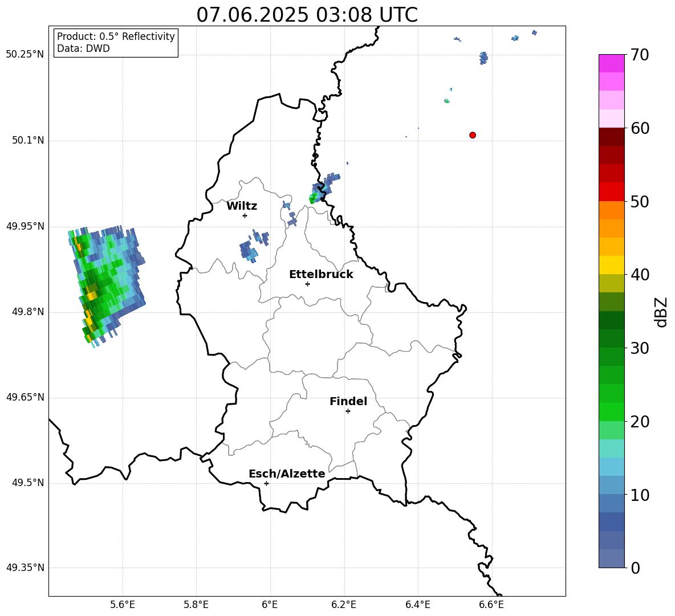Click the magenta top swatch of the colorbar

(x=611, y=63)
